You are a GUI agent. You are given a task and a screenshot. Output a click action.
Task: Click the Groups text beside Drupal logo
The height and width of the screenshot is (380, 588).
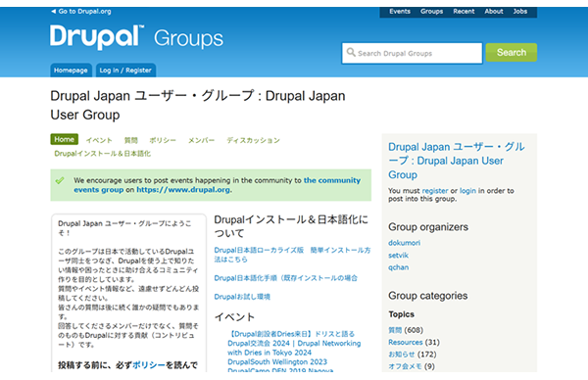[x=188, y=38]
